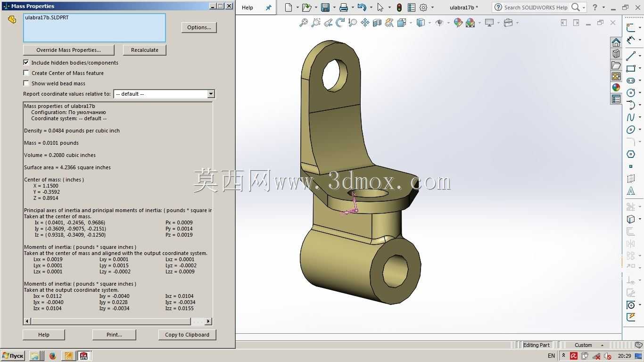Click Apply Scene icon
644x362 pixels.
pyautogui.click(x=470, y=23)
